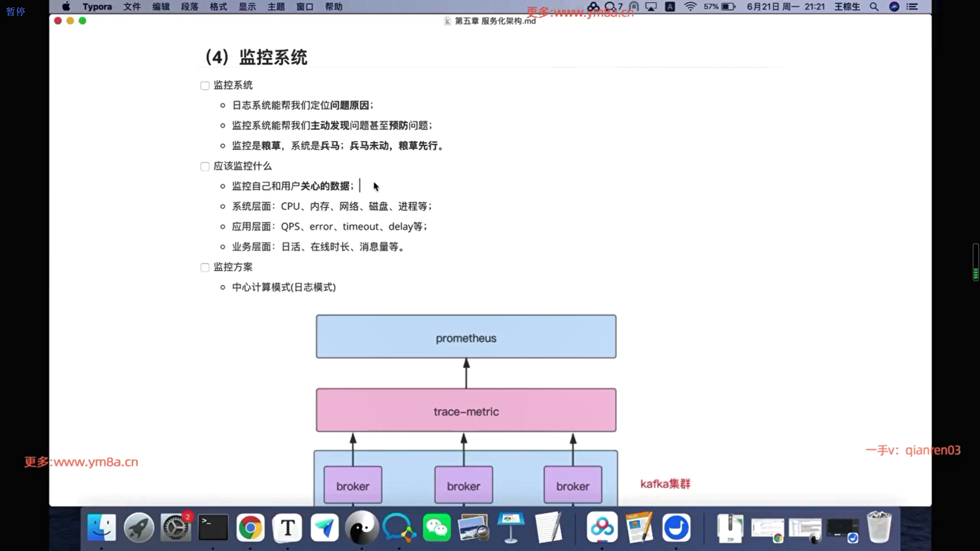Image resolution: width=980 pixels, height=551 pixels.
Task: Check the 监控系统 task checkbox
Action: 205,86
